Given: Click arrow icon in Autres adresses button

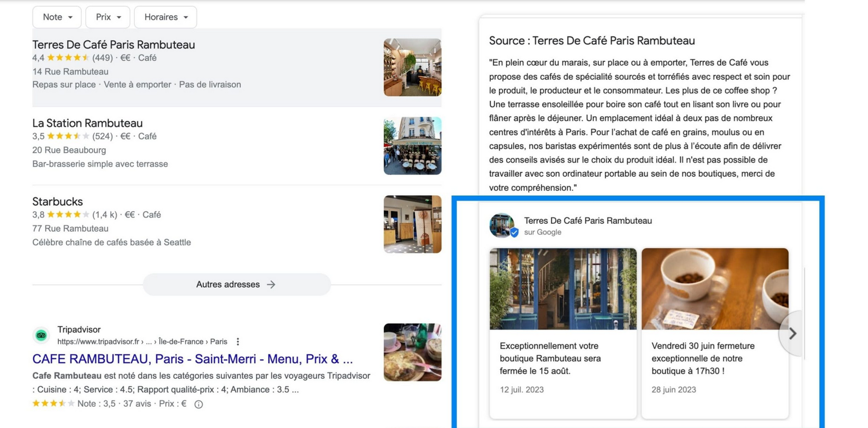Looking at the screenshot, I should click(x=271, y=284).
